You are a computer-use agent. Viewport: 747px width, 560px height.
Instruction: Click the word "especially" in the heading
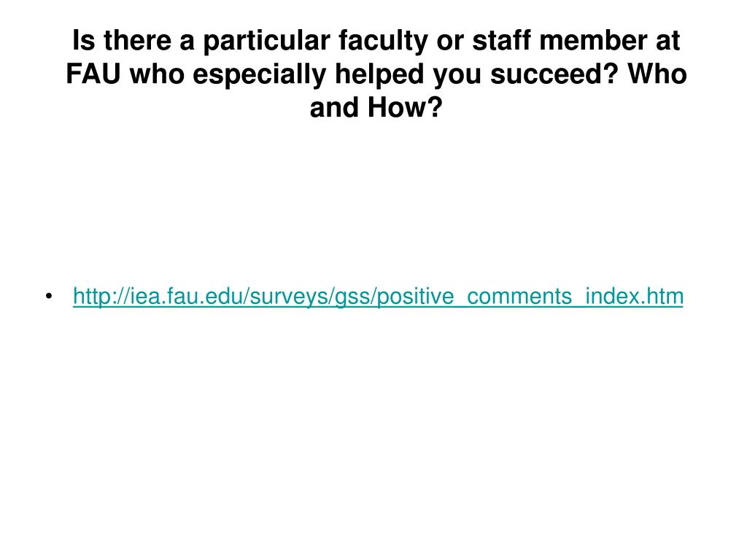click(260, 74)
